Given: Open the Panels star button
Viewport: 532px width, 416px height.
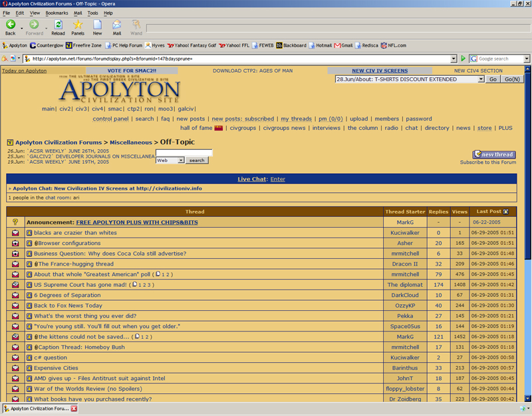Looking at the screenshot, I should pos(78,27).
